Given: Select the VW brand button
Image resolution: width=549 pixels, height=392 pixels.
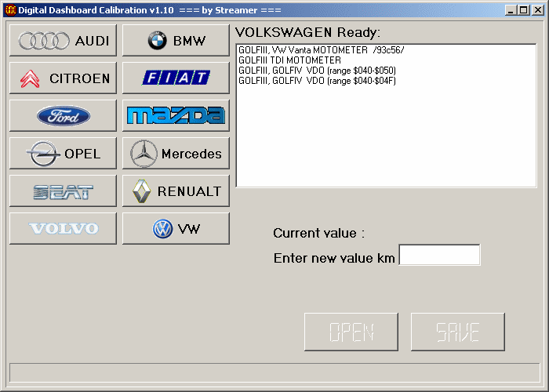Looking at the screenshot, I should point(176,229).
